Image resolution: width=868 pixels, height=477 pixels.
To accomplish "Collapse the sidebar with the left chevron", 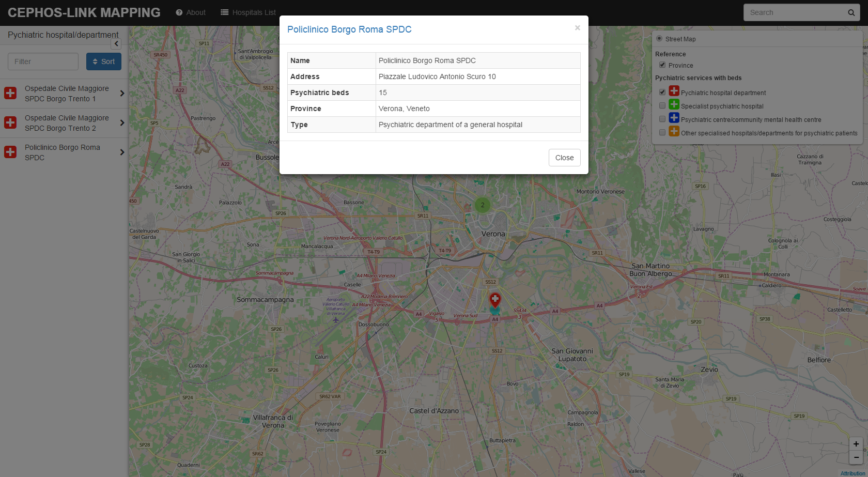I will [116, 44].
